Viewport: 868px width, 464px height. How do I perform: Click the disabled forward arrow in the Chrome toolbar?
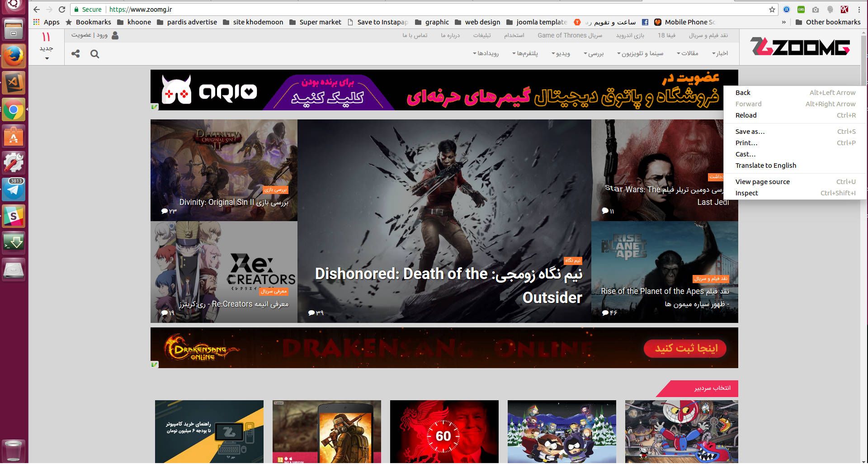tap(49, 9)
